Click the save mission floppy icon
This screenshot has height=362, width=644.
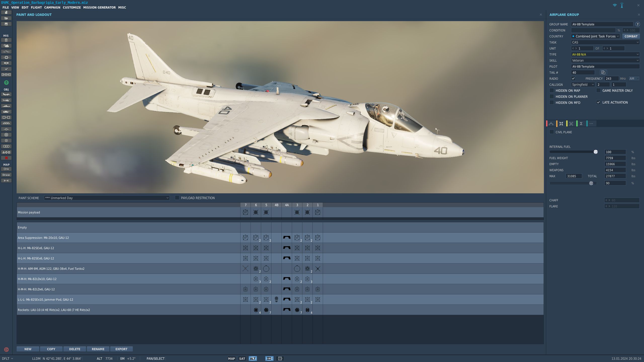[6, 24]
